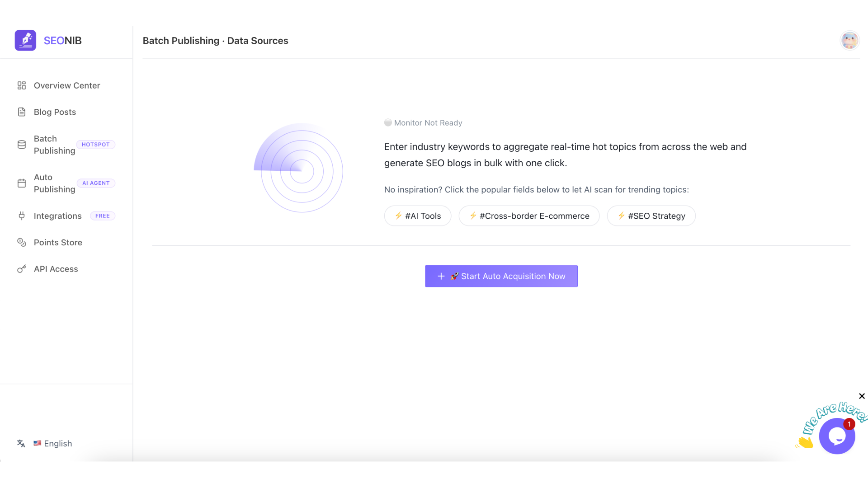Go to the Points Store page
This screenshot has width=868, height=488.
pyautogui.click(x=58, y=243)
